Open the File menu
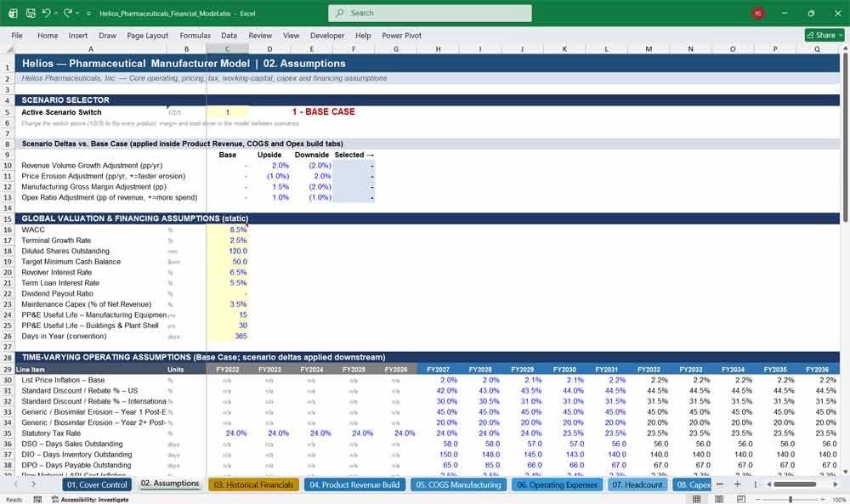Screen dimensions: 850x504 coord(17,35)
